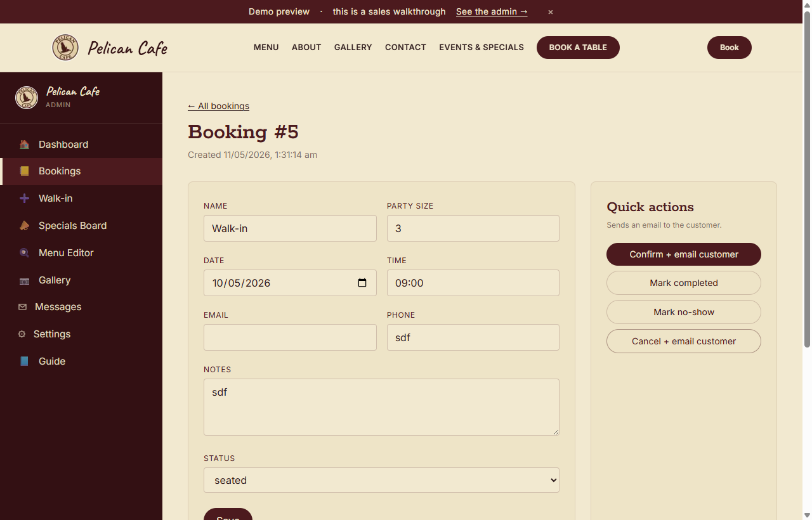Click the Book button in the header
812x520 pixels.
pos(730,48)
